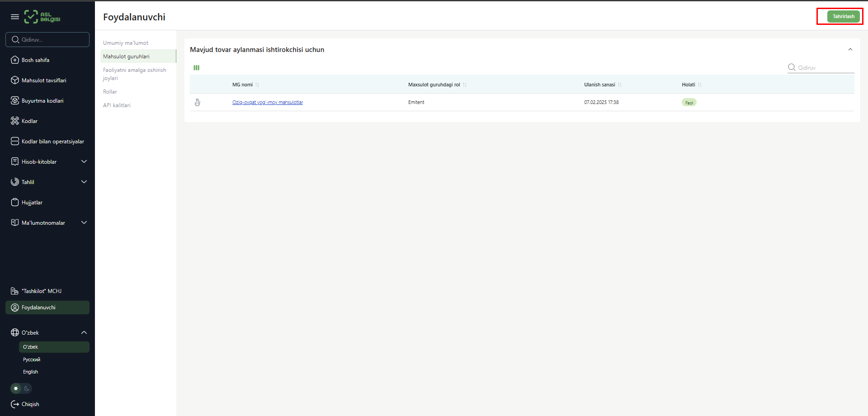This screenshot has width=868, height=416.
Task: Open the hamburger menu icon
Action: [15, 17]
